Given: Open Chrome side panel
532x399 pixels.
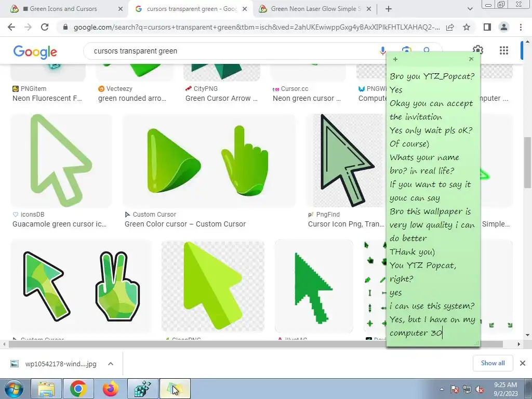Looking at the screenshot, I should click(x=487, y=27).
